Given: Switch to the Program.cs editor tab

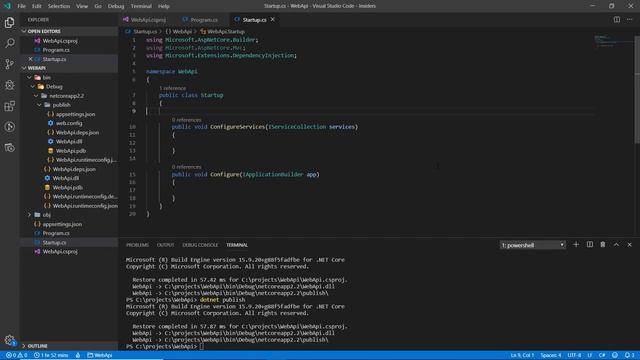Looking at the screenshot, I should (x=204, y=20).
